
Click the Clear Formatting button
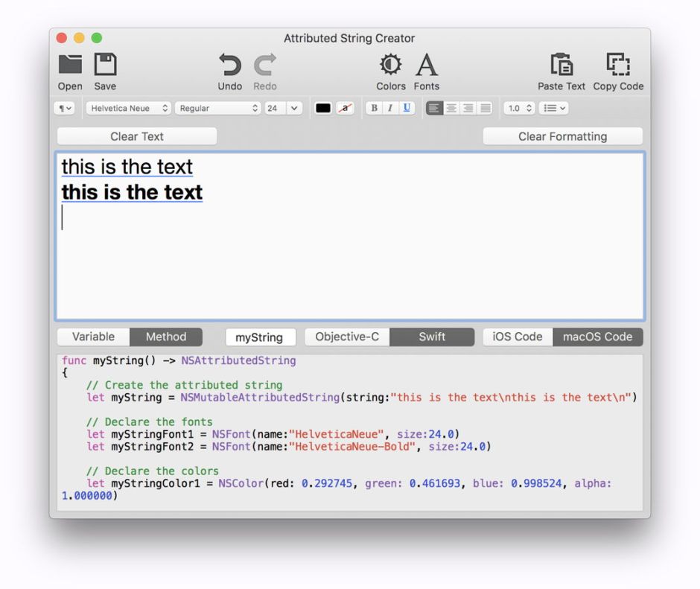562,136
